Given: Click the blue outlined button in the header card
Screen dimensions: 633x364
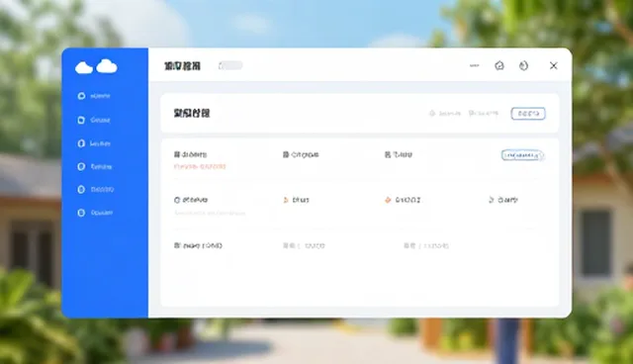Looking at the screenshot, I should click(528, 114).
